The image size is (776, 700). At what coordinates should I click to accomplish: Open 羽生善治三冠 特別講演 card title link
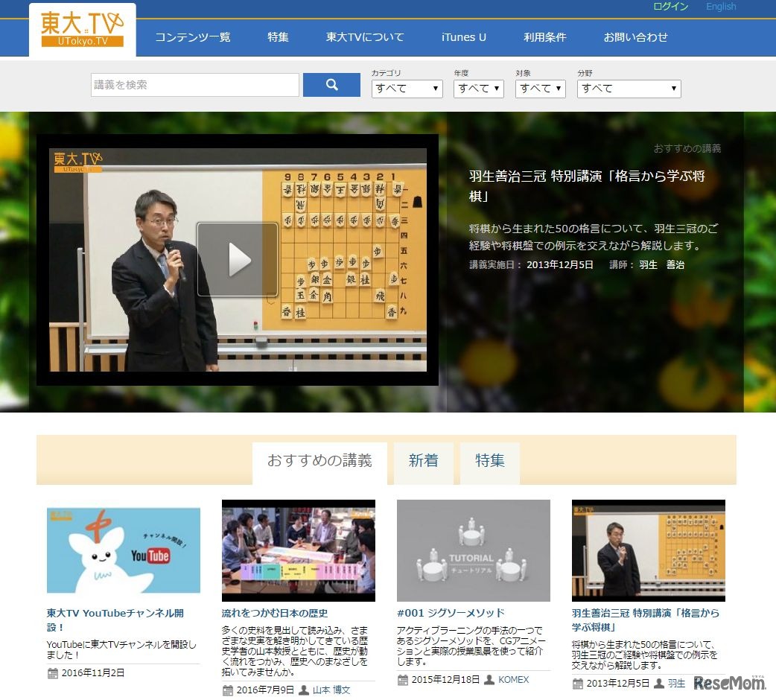(x=646, y=620)
